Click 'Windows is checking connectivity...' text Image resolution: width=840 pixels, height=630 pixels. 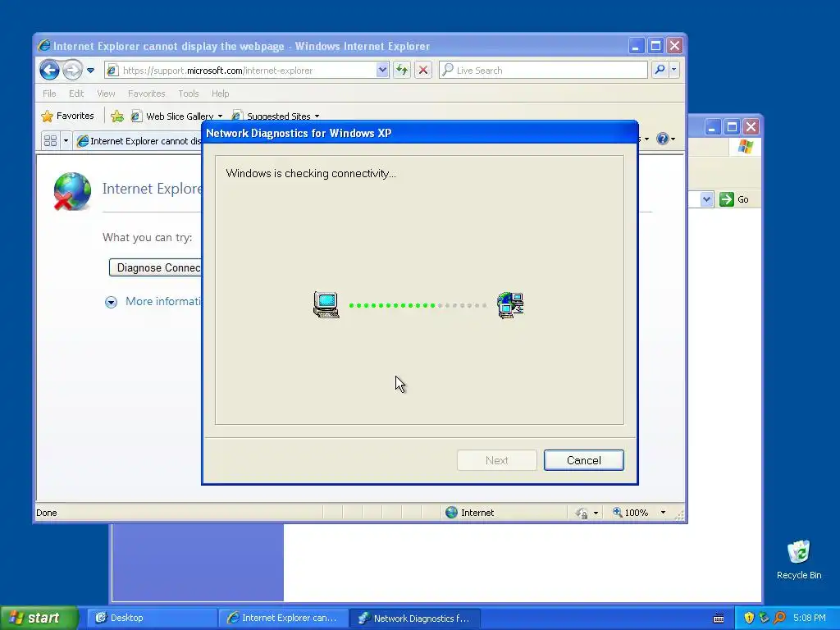pos(311,174)
